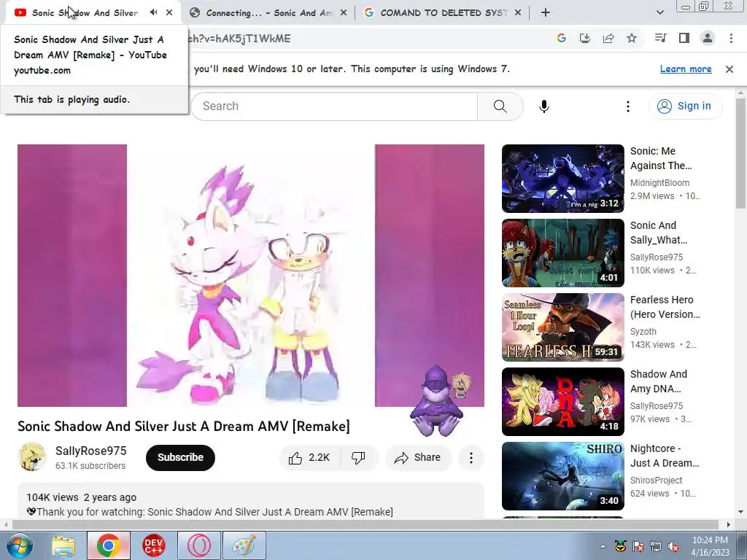This screenshot has height=560, width=747.
Task: Start voice search with the microphone
Action: 544,106
